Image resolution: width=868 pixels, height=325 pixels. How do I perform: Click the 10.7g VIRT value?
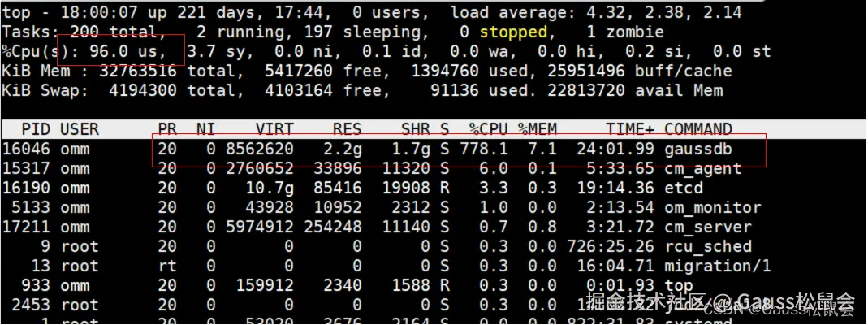click(269, 188)
